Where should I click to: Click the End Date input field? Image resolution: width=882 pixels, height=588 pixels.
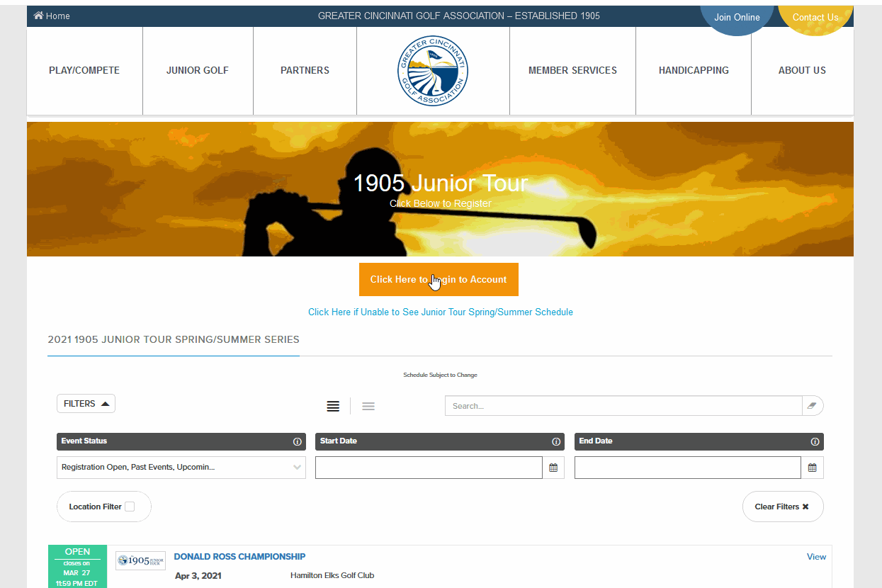click(x=688, y=468)
